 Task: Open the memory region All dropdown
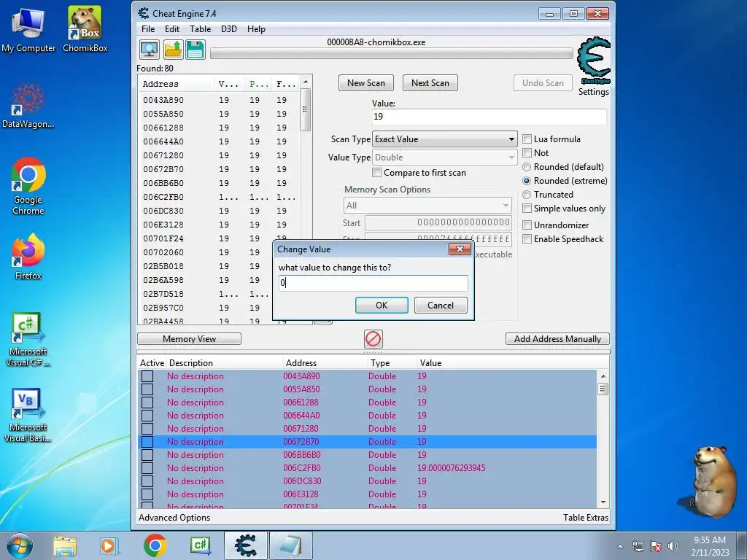pos(427,206)
